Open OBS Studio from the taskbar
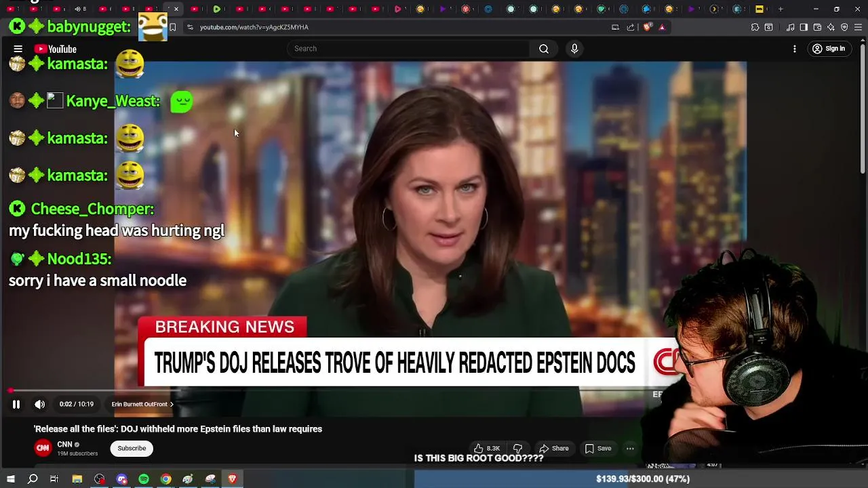 (x=100, y=479)
